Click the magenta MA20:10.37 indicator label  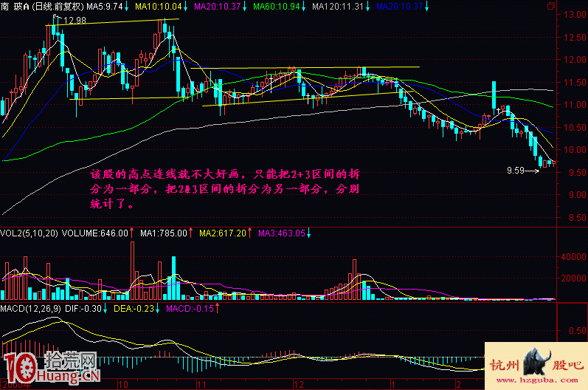pyautogui.click(x=217, y=7)
